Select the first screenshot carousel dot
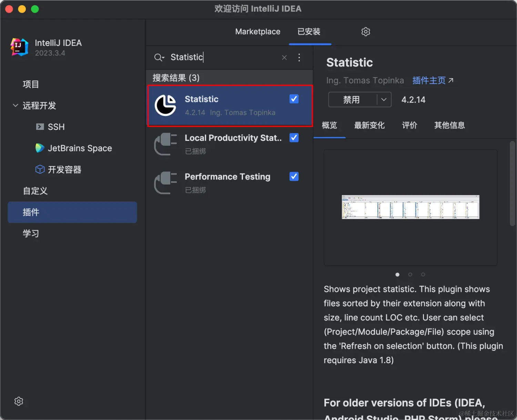 [x=397, y=275]
